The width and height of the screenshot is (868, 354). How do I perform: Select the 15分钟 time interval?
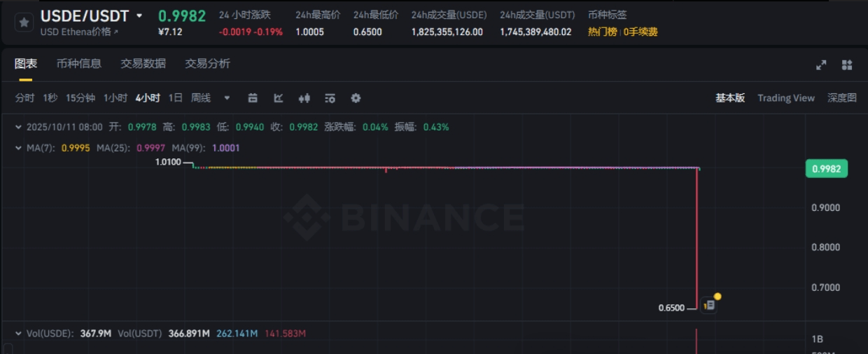pyautogui.click(x=80, y=98)
